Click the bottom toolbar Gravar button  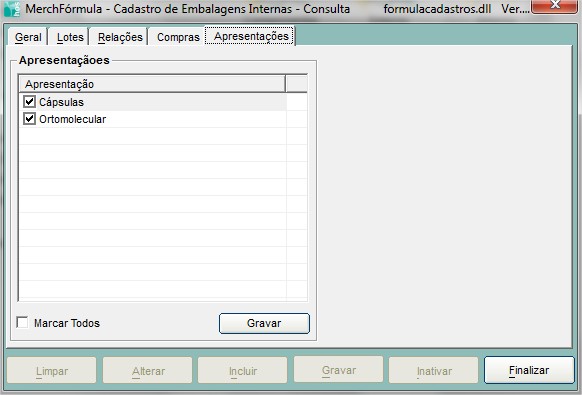coord(339,370)
